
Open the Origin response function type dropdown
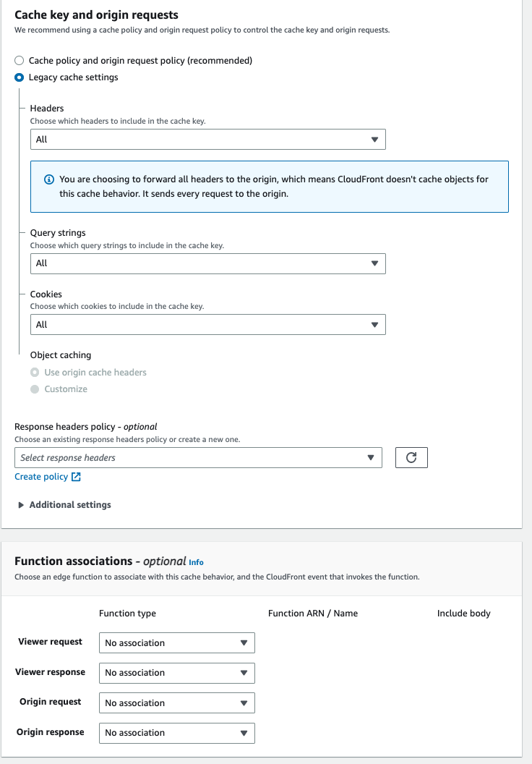176,733
